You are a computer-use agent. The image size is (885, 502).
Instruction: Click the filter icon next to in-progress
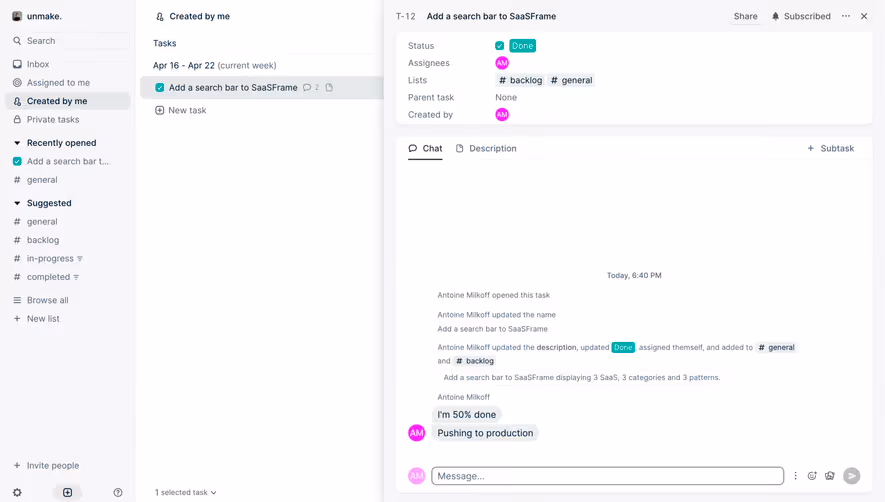pyautogui.click(x=80, y=259)
